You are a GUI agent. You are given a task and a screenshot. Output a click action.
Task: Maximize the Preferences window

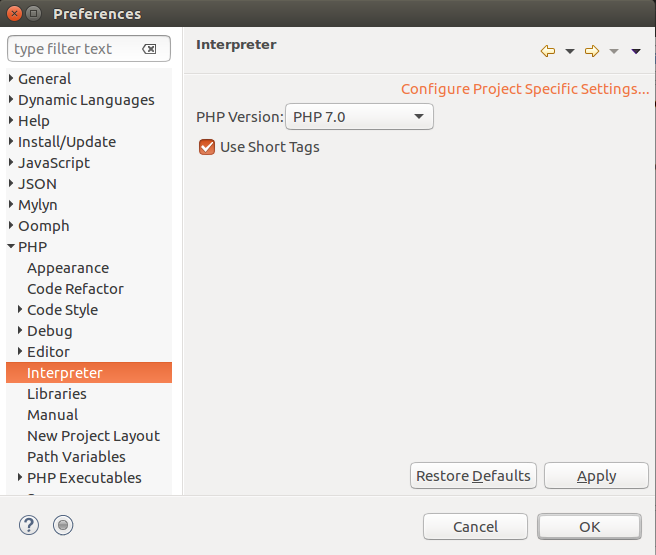point(34,13)
